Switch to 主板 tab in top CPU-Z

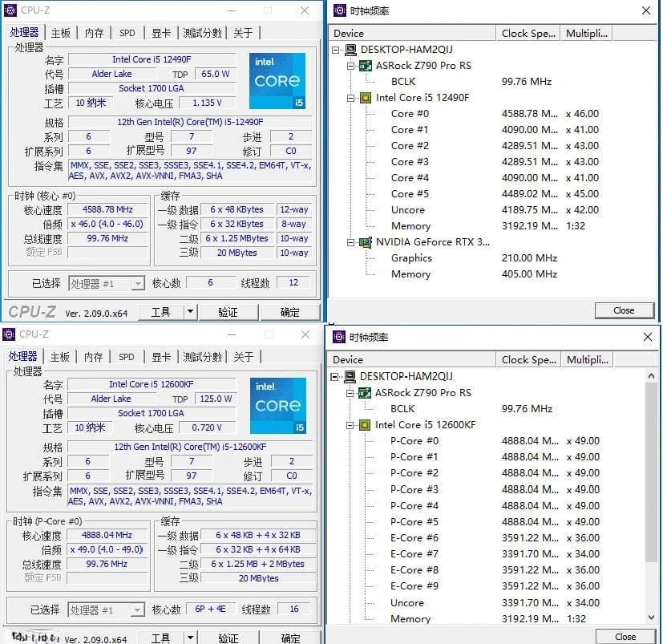pyautogui.click(x=61, y=33)
